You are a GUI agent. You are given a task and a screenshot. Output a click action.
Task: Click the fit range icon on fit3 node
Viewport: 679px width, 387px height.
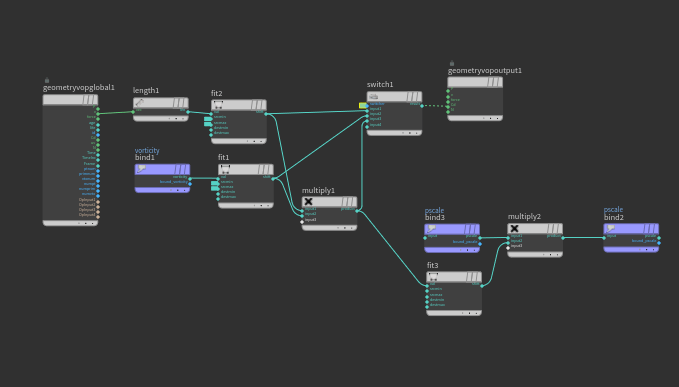tap(433, 277)
